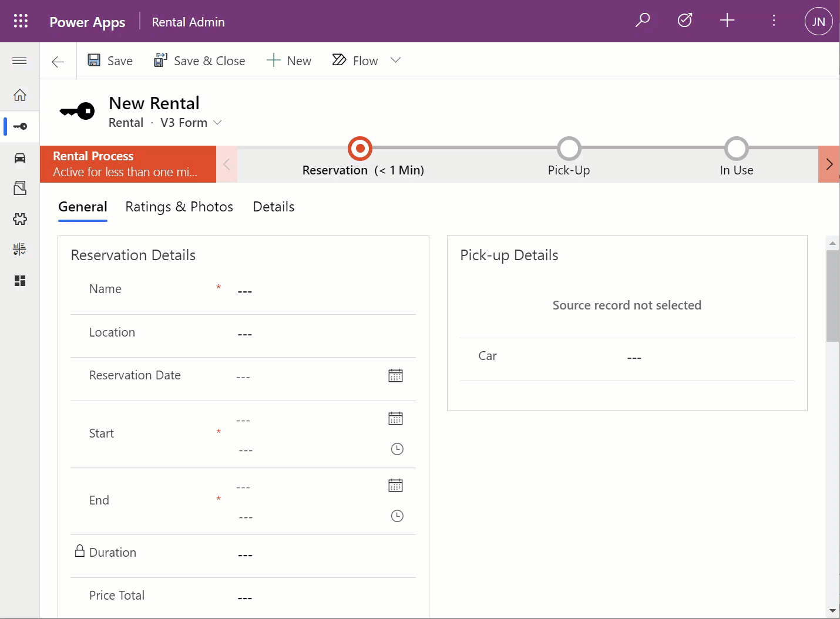Click the search icon in top bar

[642, 20]
